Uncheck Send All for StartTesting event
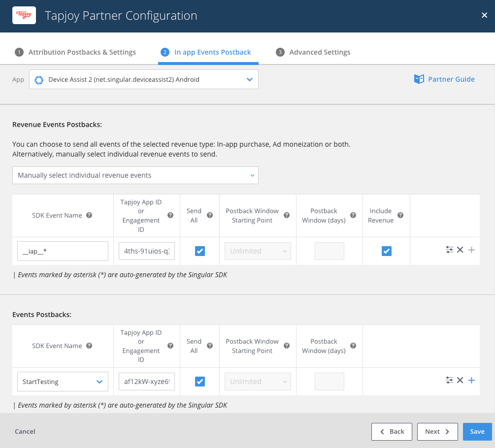 pyautogui.click(x=200, y=382)
